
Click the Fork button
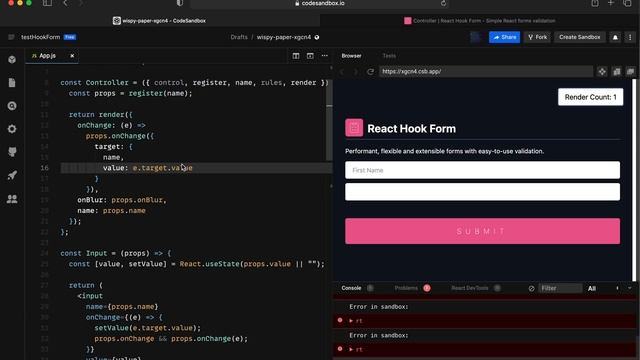pyautogui.click(x=538, y=37)
